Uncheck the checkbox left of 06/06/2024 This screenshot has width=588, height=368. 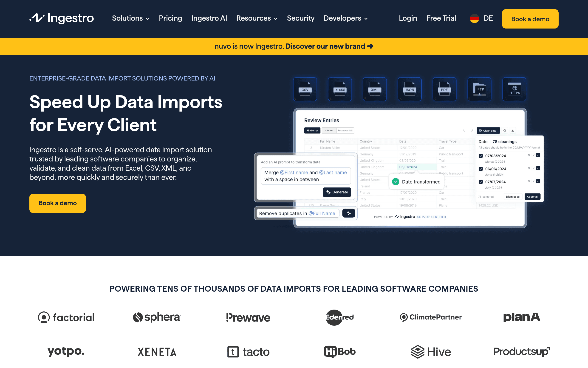481,169
